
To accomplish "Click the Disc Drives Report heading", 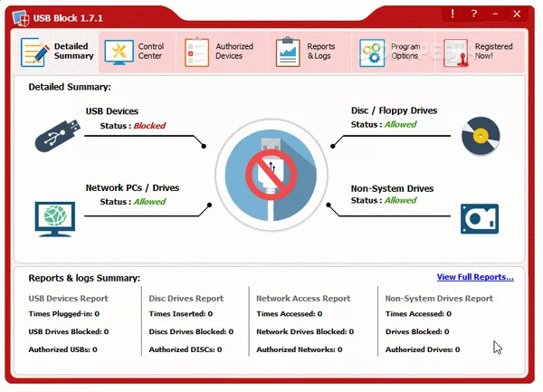I will (186, 299).
